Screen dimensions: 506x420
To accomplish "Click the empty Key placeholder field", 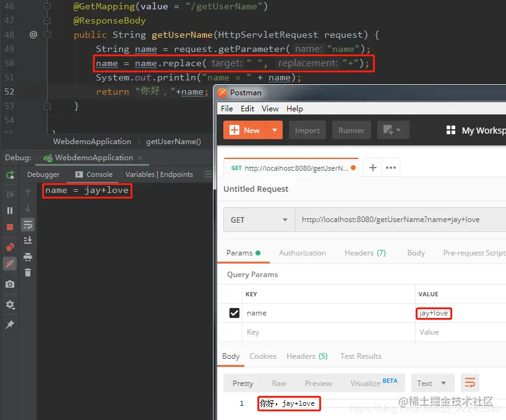I will pos(328,332).
